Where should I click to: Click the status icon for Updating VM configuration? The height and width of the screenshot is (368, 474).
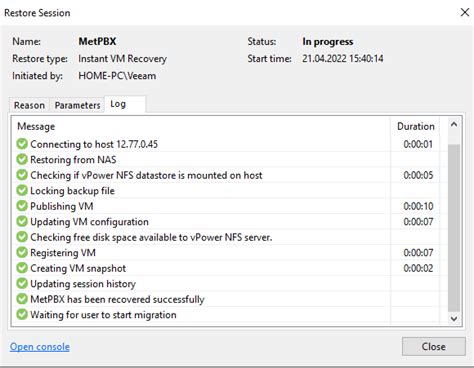click(x=22, y=221)
